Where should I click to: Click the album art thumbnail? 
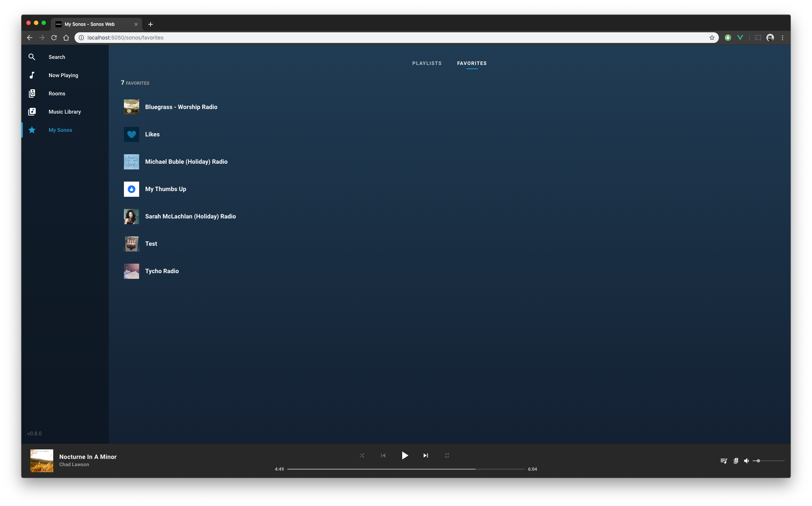(41, 460)
